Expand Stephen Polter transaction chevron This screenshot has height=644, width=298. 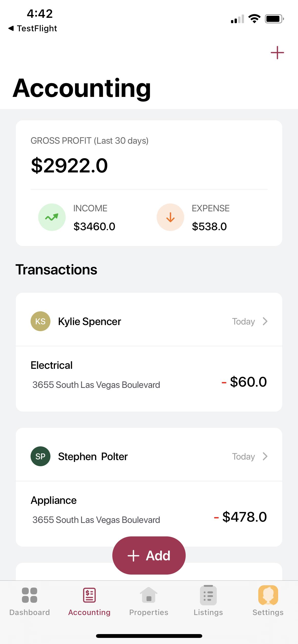[x=265, y=457]
